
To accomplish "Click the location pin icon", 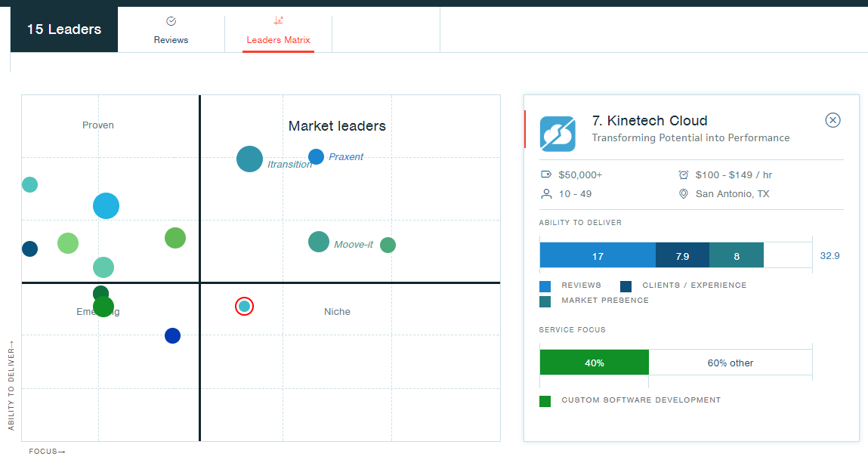I will tap(684, 193).
